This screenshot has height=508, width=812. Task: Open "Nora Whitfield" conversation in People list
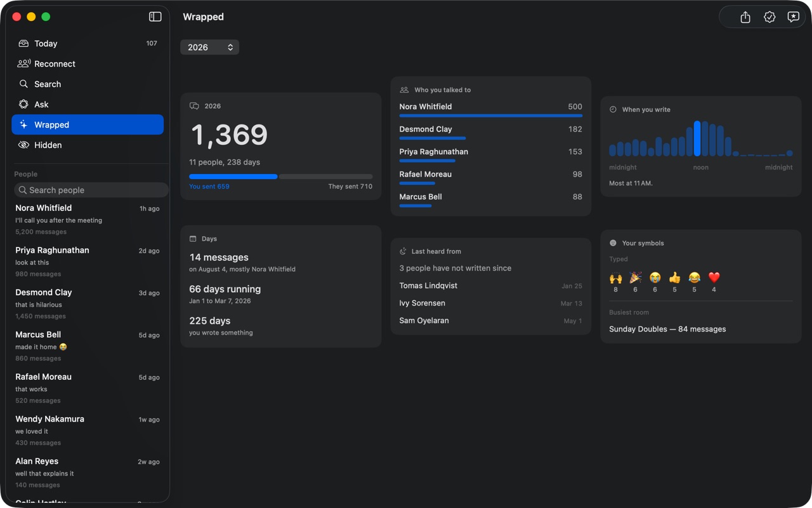[88, 220]
